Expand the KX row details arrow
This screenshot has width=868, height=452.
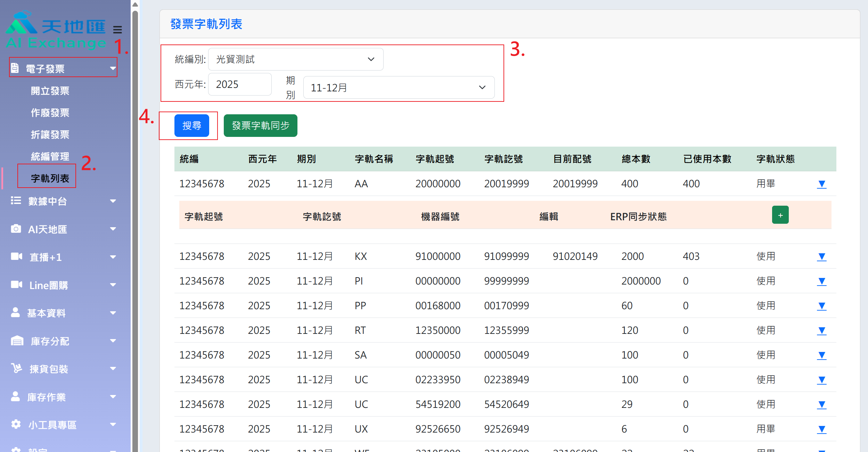tap(821, 257)
